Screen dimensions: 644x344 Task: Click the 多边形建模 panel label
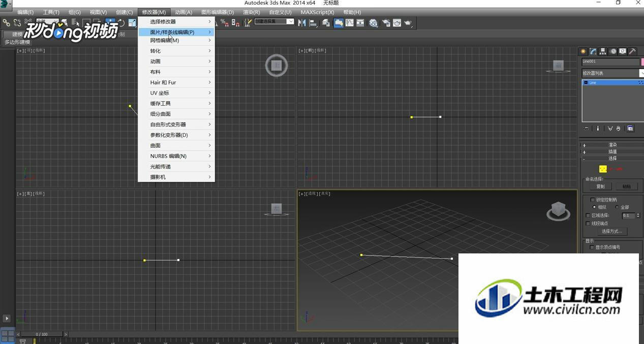[x=17, y=42]
